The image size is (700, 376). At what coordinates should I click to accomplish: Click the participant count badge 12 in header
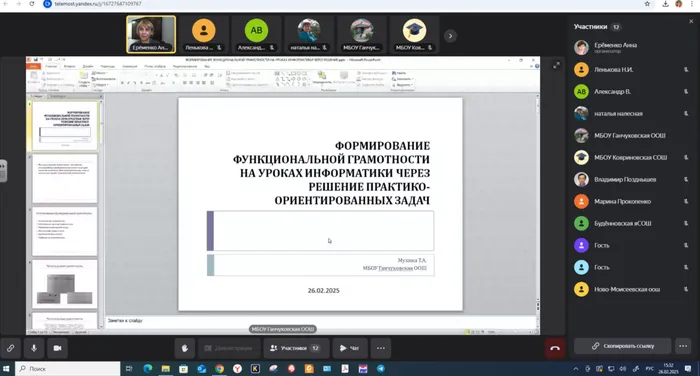(x=616, y=27)
